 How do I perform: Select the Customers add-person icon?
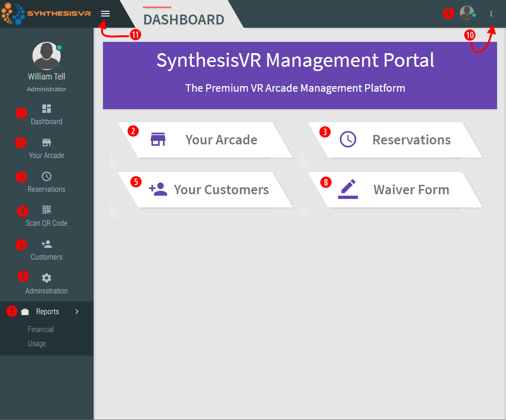pyautogui.click(x=46, y=244)
